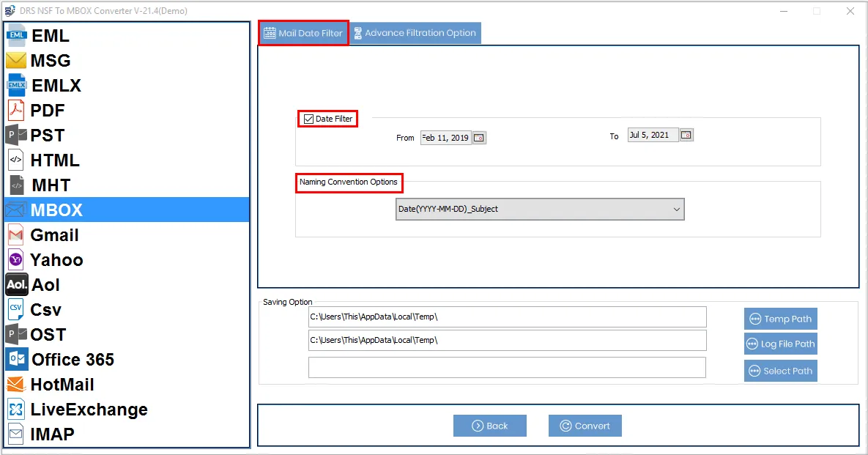Click the log file path text field
868x455 pixels.
click(x=507, y=341)
